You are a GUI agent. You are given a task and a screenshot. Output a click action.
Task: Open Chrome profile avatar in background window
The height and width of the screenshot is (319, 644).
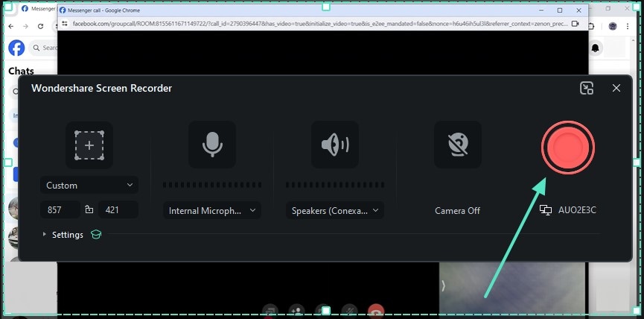click(x=613, y=26)
